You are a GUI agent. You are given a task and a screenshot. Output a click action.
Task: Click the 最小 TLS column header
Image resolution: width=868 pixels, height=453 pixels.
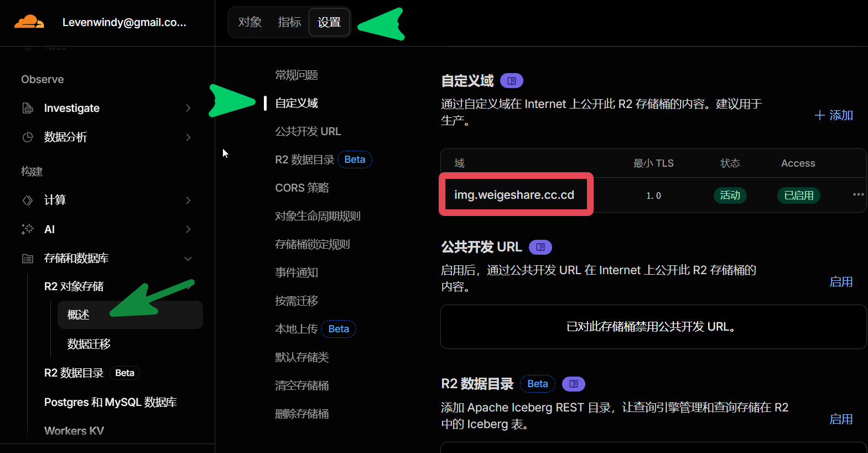pos(653,163)
